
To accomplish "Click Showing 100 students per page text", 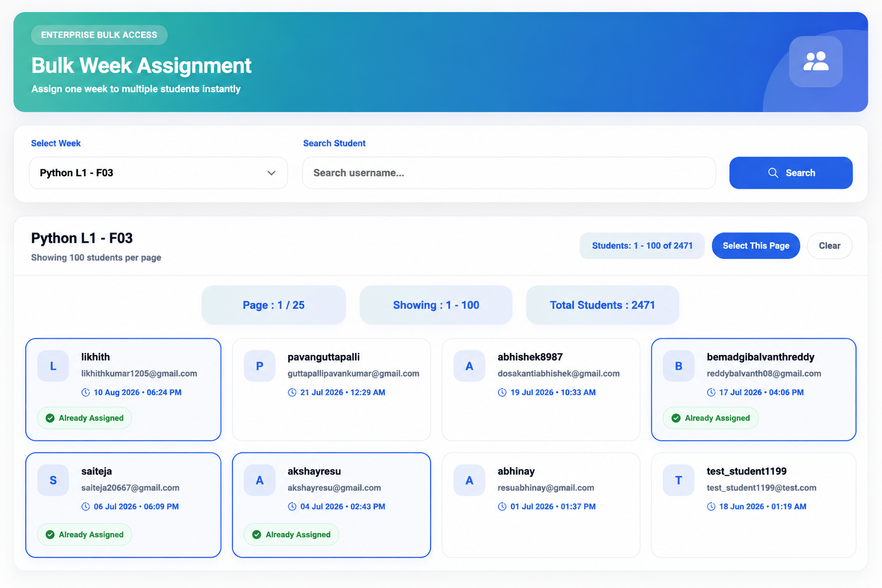I will (96, 258).
